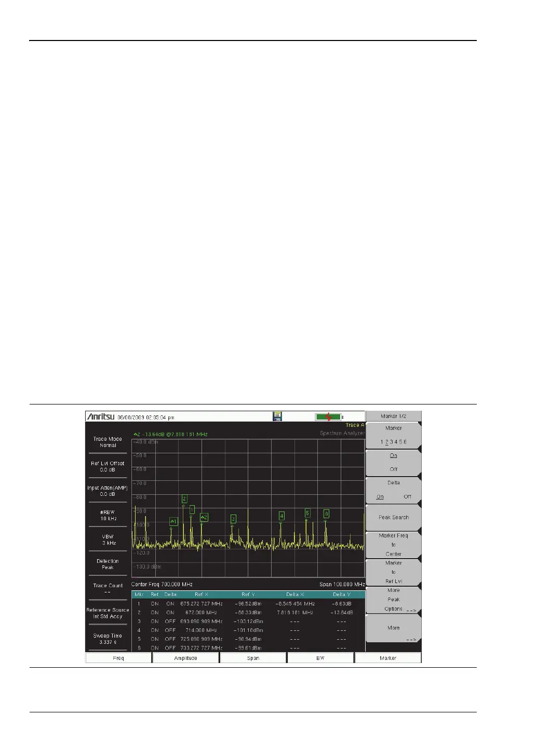Image resolution: width=536 pixels, height=756 pixels.
Task: Open More Peak Options submenu
Action: [393, 599]
